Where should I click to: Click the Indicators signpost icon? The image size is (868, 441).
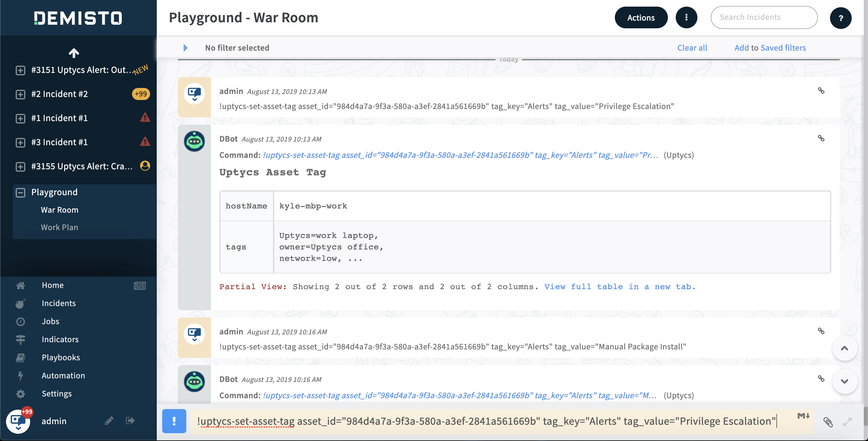point(20,339)
